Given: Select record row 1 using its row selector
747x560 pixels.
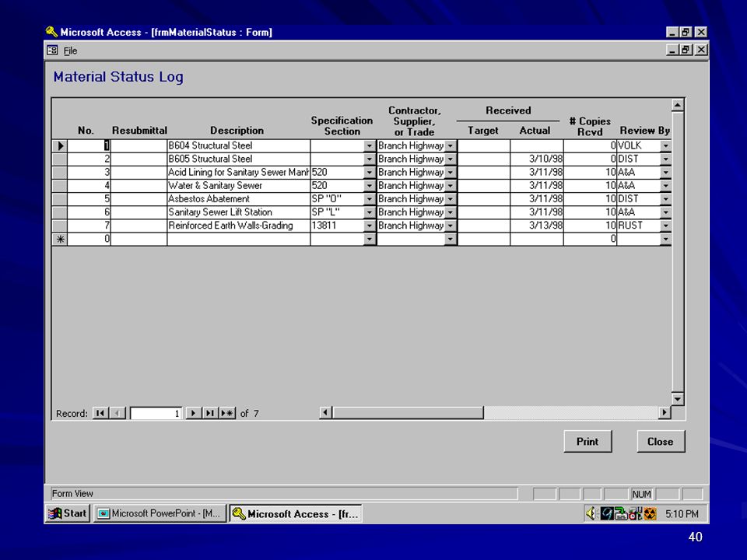Looking at the screenshot, I should 60,145.
